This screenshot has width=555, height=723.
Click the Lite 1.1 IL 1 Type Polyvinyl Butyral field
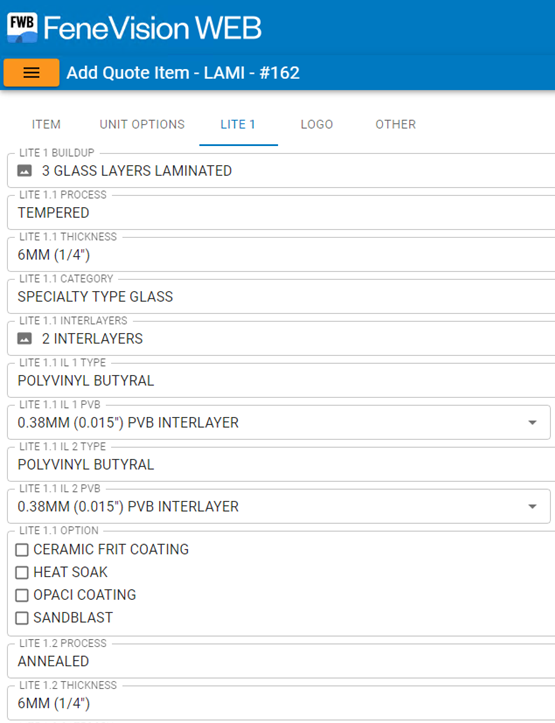point(281,380)
